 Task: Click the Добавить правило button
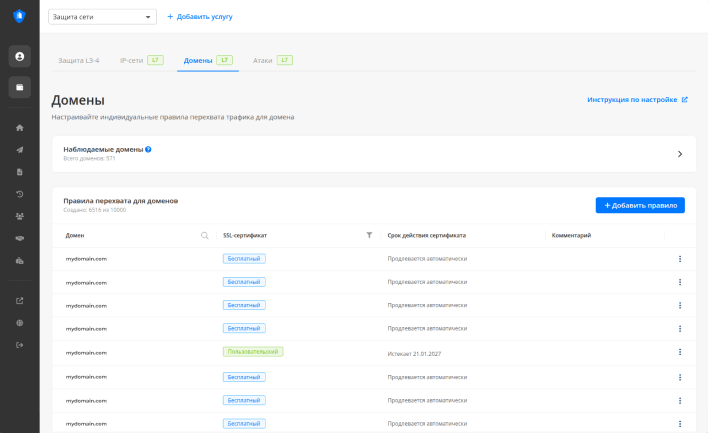(640, 205)
